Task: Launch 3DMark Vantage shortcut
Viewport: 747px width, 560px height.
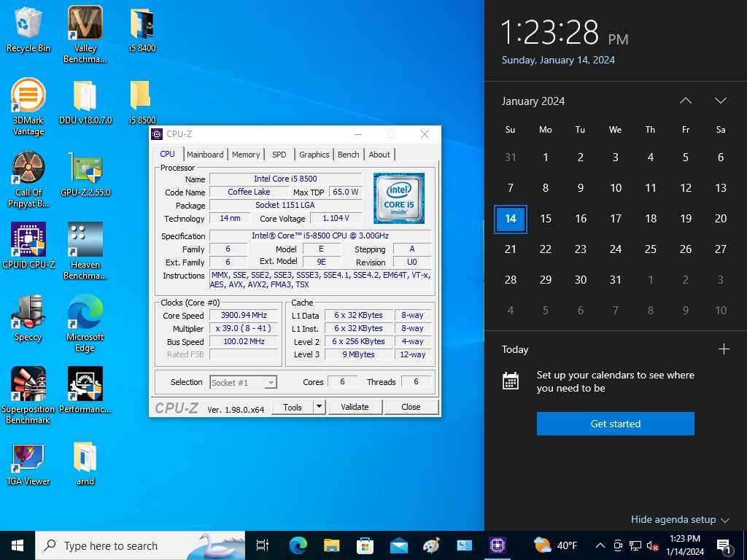Action: (28, 107)
